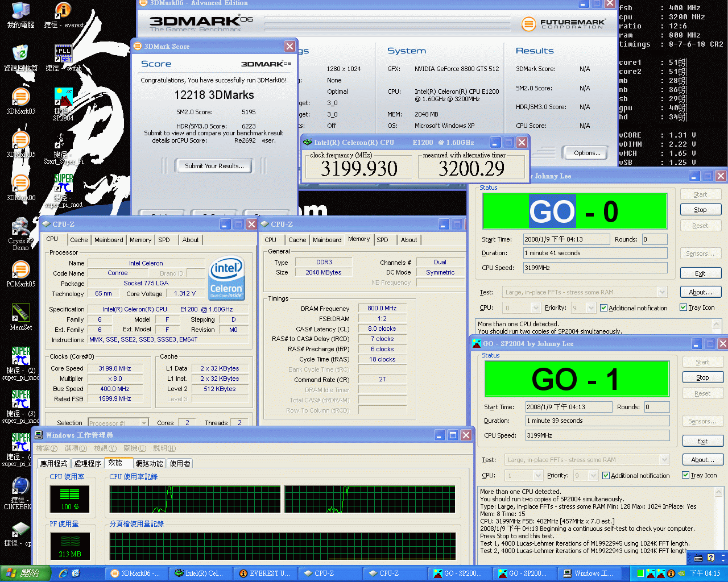Open the My Computer (我的電腦) desktop icon
Viewport: 728px width, 582px height.
coord(21,15)
